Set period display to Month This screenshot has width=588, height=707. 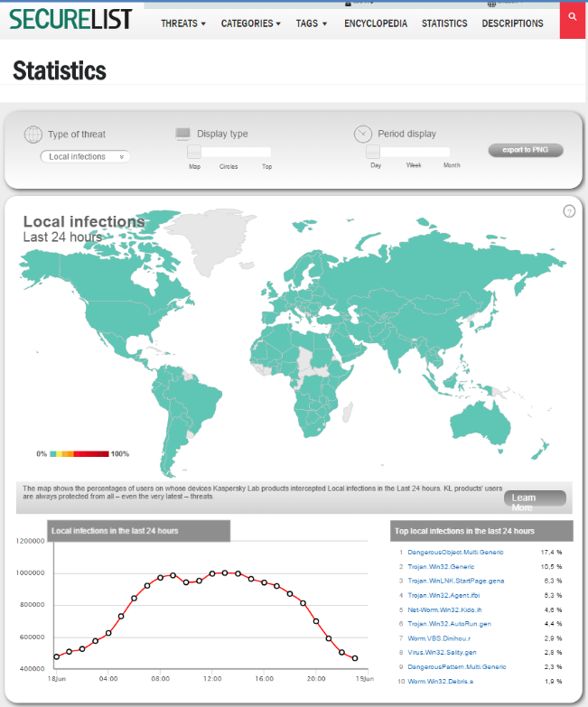452,165
